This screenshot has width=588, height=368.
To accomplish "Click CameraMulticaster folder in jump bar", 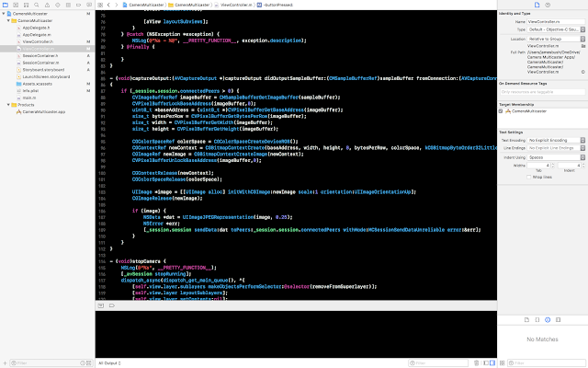I will pos(189,5).
